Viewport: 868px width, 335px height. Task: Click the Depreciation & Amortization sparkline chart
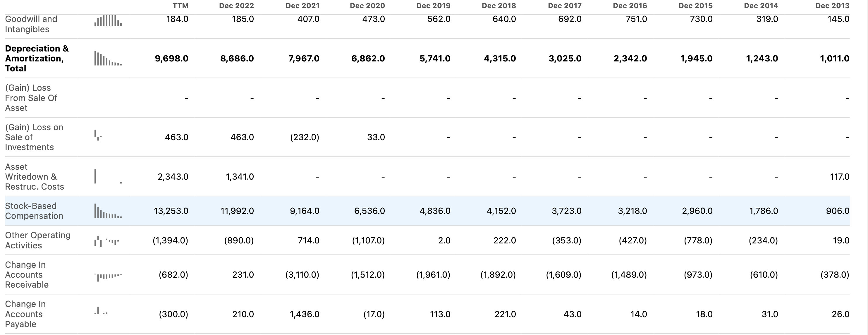tap(108, 59)
